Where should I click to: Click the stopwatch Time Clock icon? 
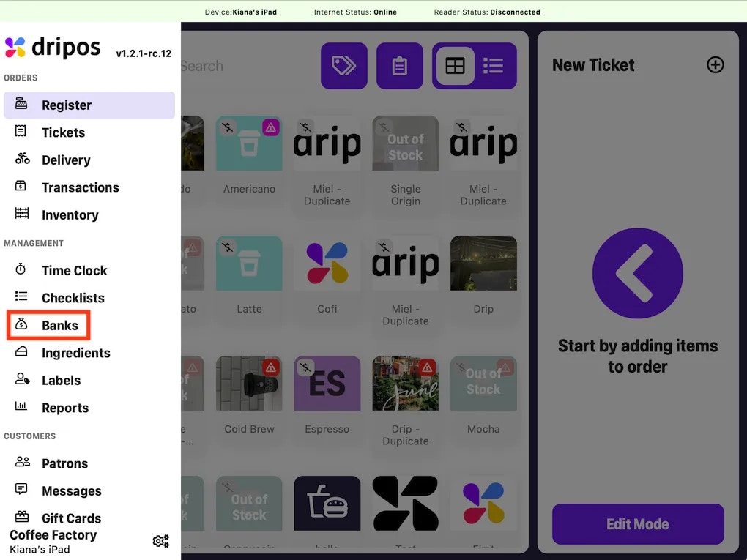pos(21,269)
